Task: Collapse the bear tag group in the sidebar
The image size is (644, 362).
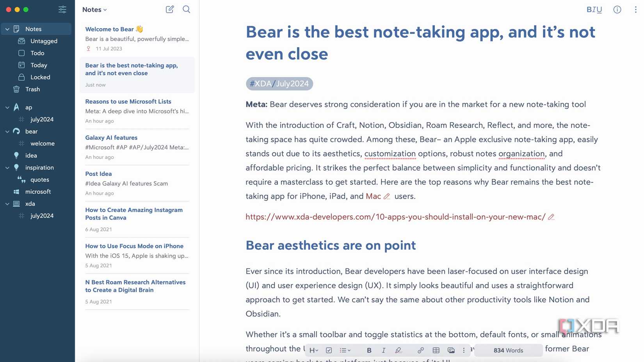Action: (7, 131)
